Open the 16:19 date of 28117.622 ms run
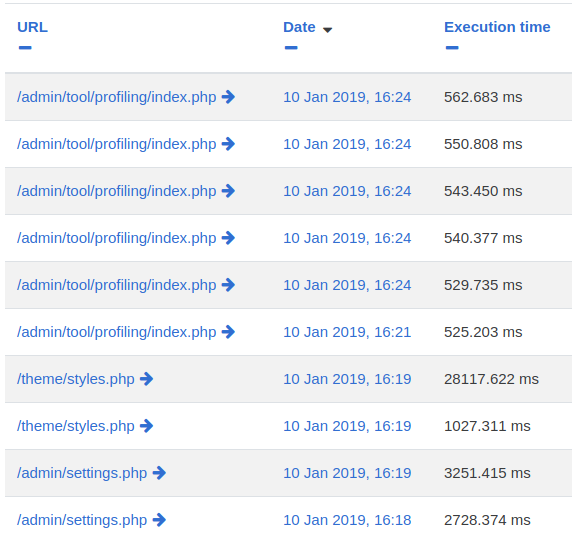The width and height of the screenshot is (572, 558). pos(347,379)
